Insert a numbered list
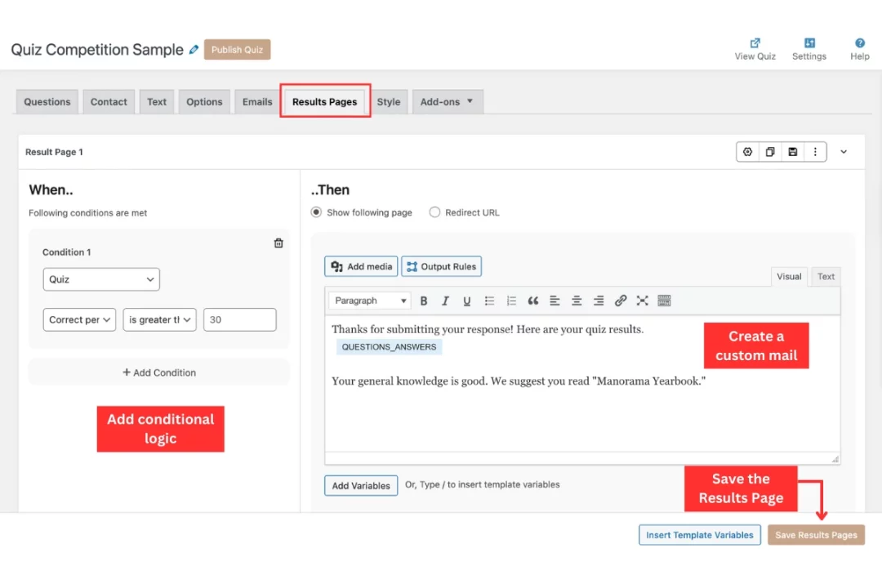This screenshot has width=882, height=588. pos(511,301)
